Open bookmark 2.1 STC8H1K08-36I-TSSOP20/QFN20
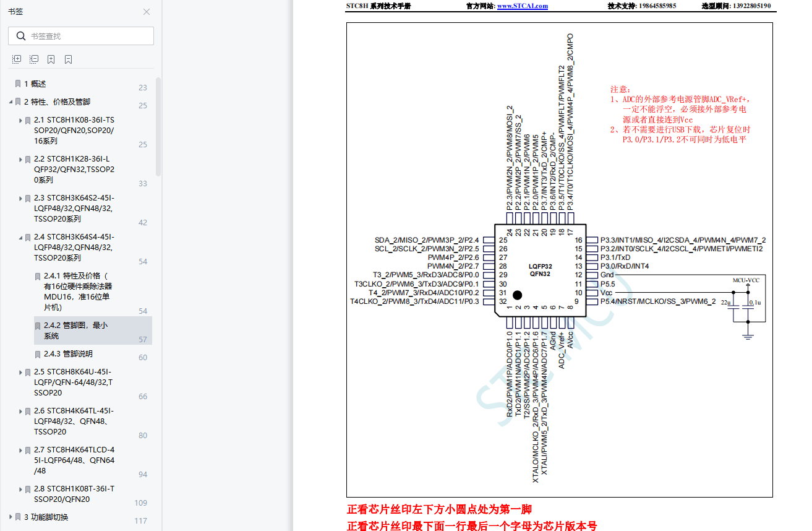Image resolution: width=812 pixels, height=531 pixels. [74, 130]
